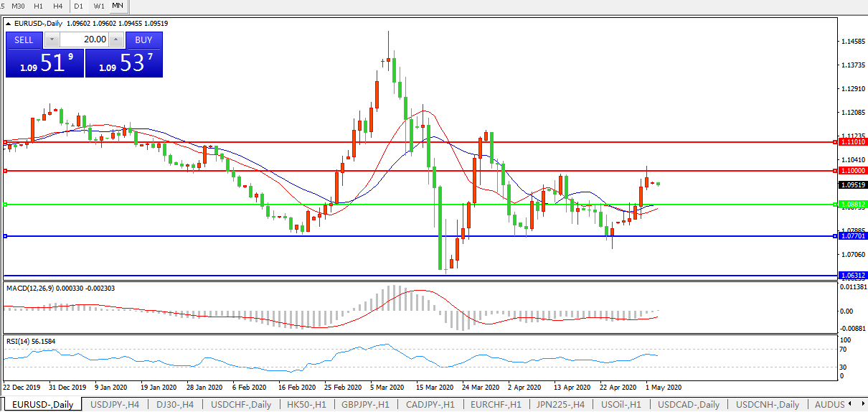Open the USDJPY-,H4 chart tab
This screenshot has width=868, height=412.
click(x=115, y=405)
